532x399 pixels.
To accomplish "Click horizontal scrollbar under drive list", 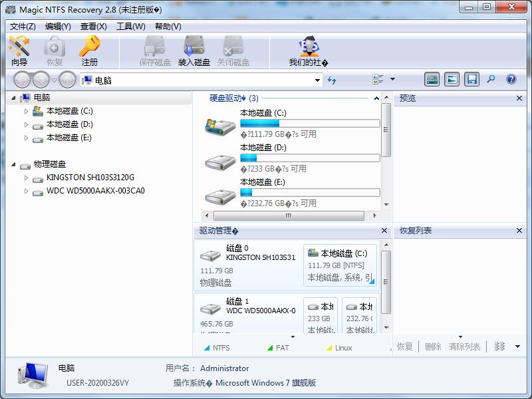I will tap(289, 215).
